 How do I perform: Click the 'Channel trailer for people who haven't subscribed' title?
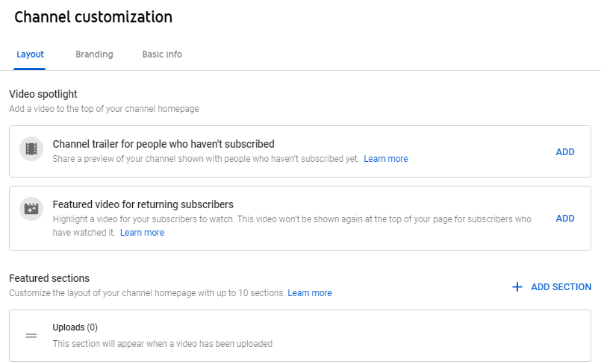[x=164, y=144]
